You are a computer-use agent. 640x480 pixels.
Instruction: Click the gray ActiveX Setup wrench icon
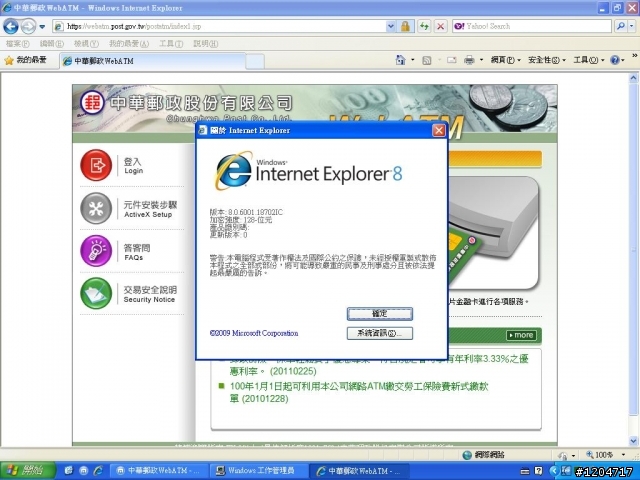(96, 208)
